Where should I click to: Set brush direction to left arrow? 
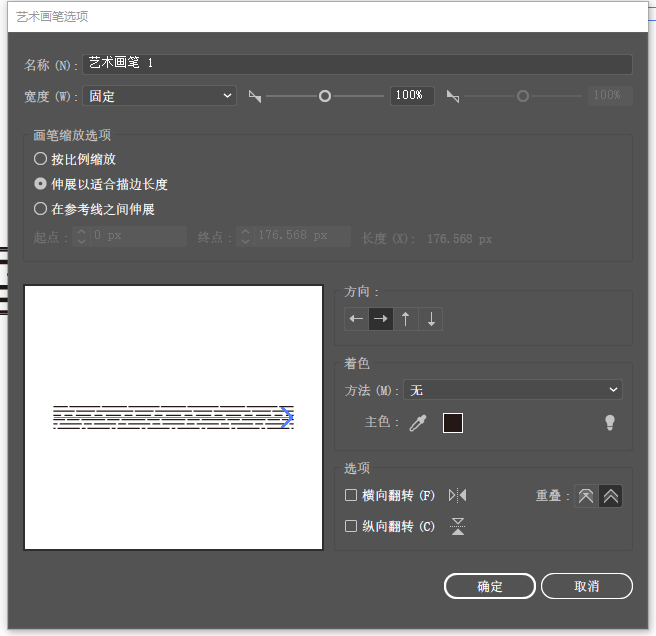click(356, 319)
